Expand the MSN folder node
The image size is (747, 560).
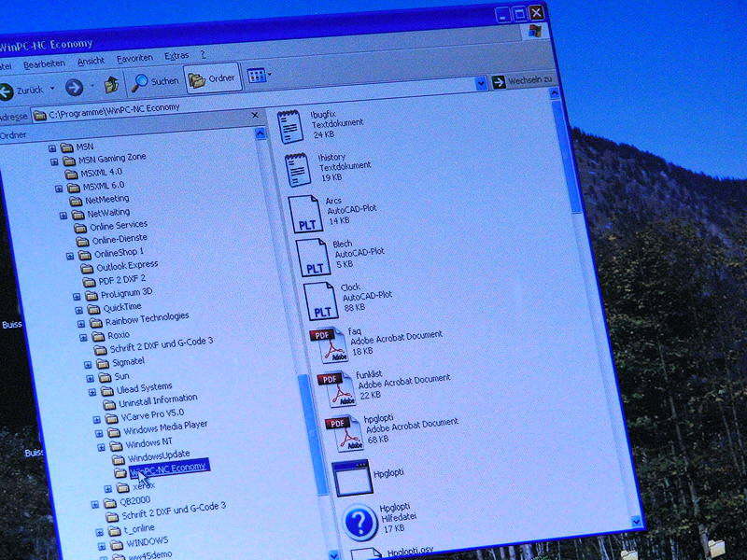click(x=52, y=148)
